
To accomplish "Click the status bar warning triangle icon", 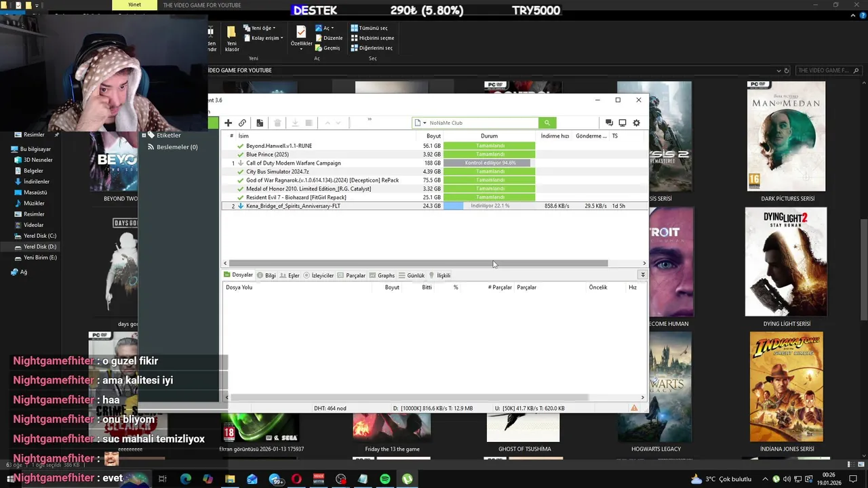I will coord(634,408).
